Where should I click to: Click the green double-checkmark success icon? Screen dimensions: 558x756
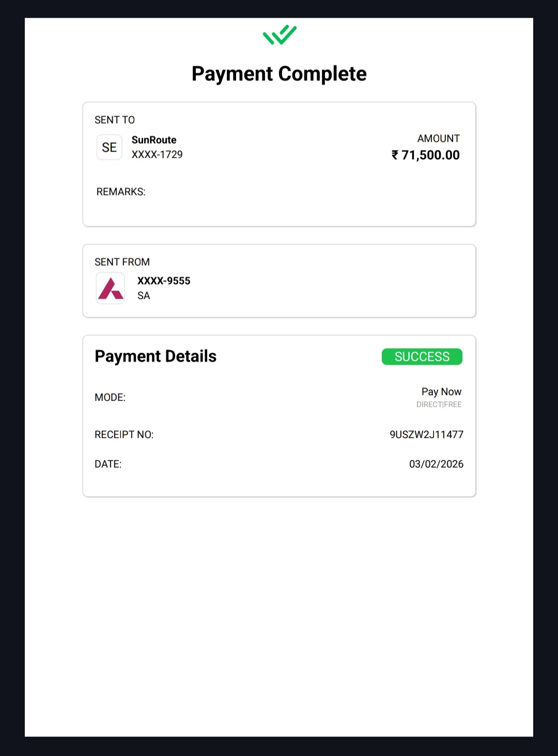(x=280, y=35)
